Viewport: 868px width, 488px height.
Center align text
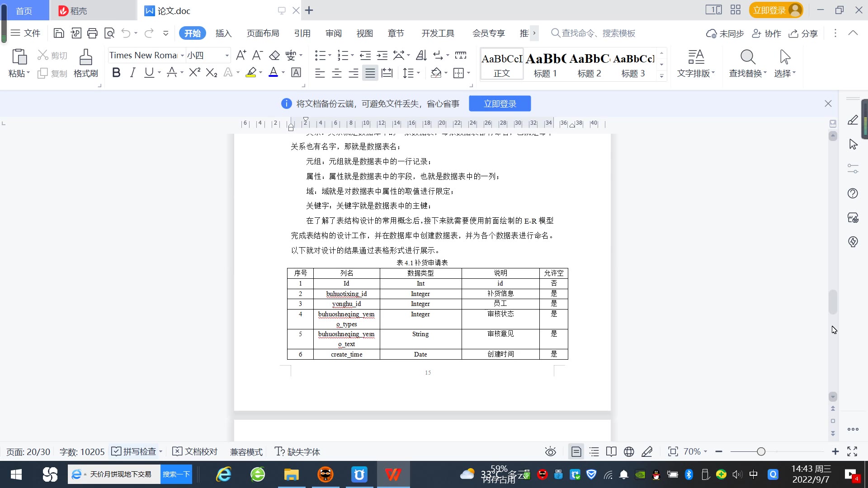coord(337,73)
